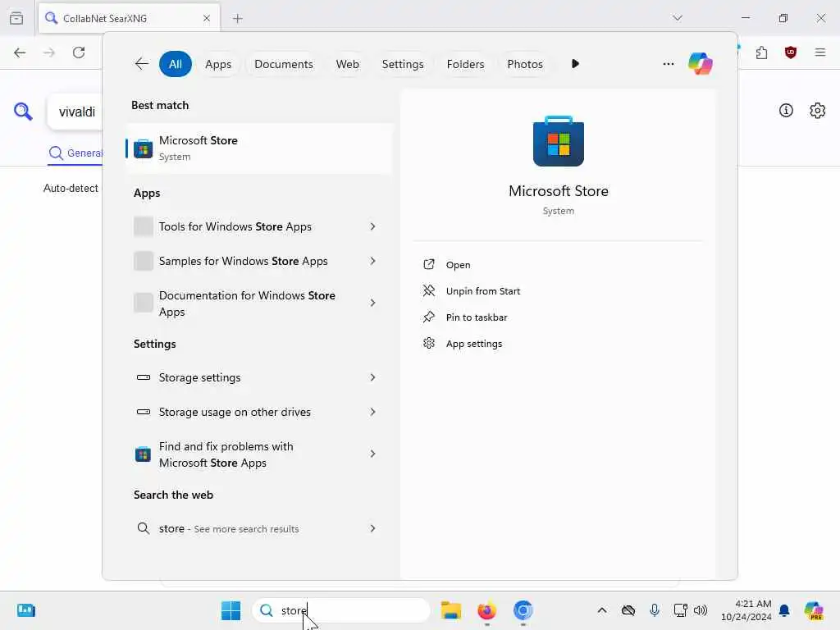The width and height of the screenshot is (840, 630).
Task: Show more filter categories with play arrow
Action: [575, 64]
